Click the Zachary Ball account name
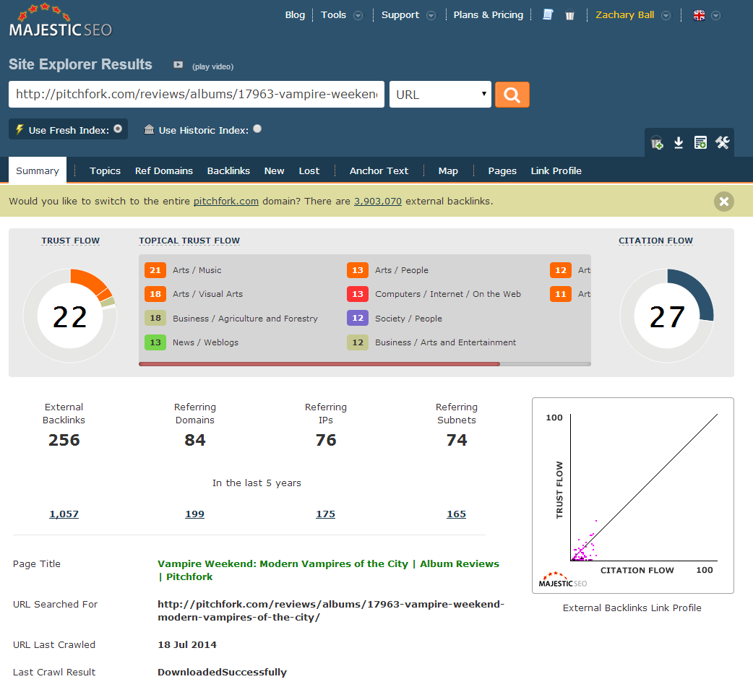753x700 pixels. pos(625,15)
